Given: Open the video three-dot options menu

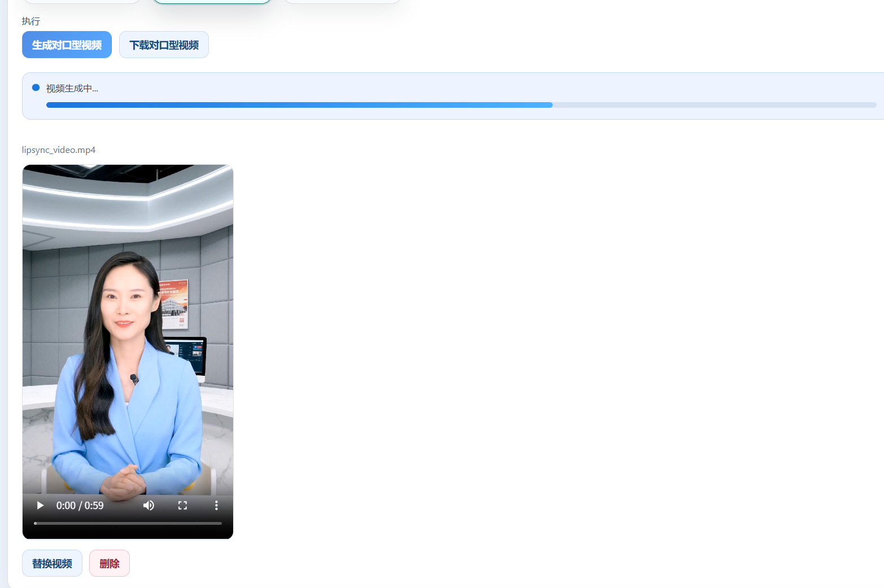Looking at the screenshot, I should coord(216,505).
